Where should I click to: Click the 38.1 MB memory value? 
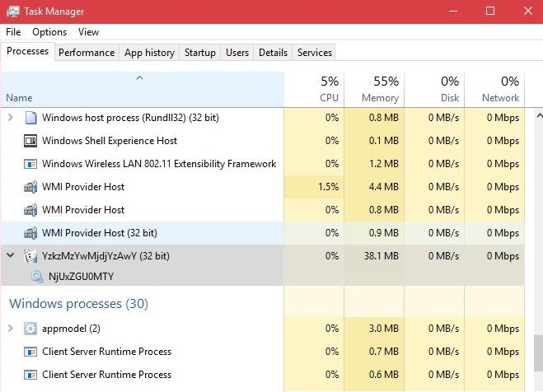click(382, 256)
